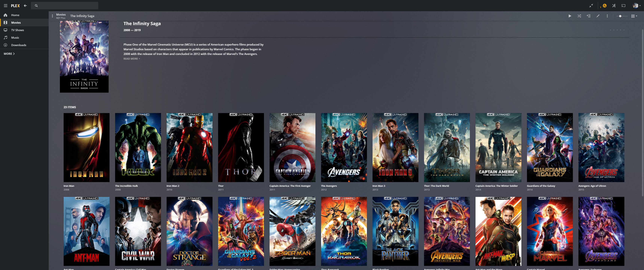Go to Home in the sidebar
644x270 pixels.
point(24,15)
